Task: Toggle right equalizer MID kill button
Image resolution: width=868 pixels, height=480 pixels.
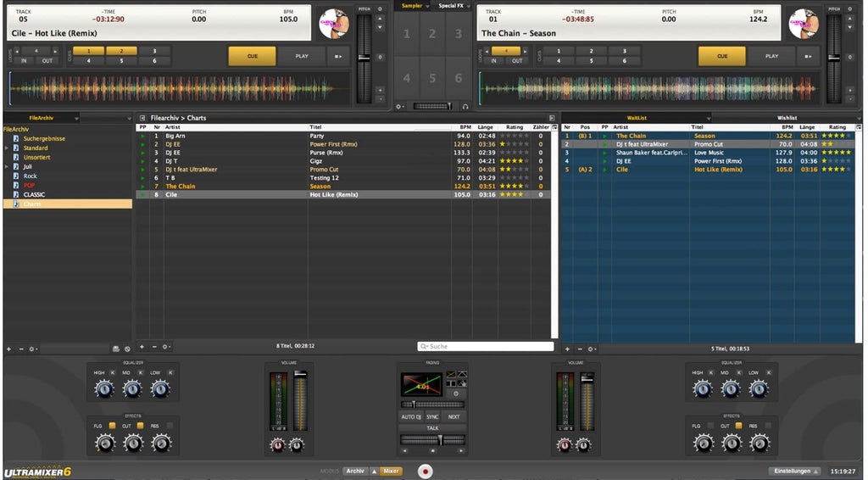Action: click(738, 372)
